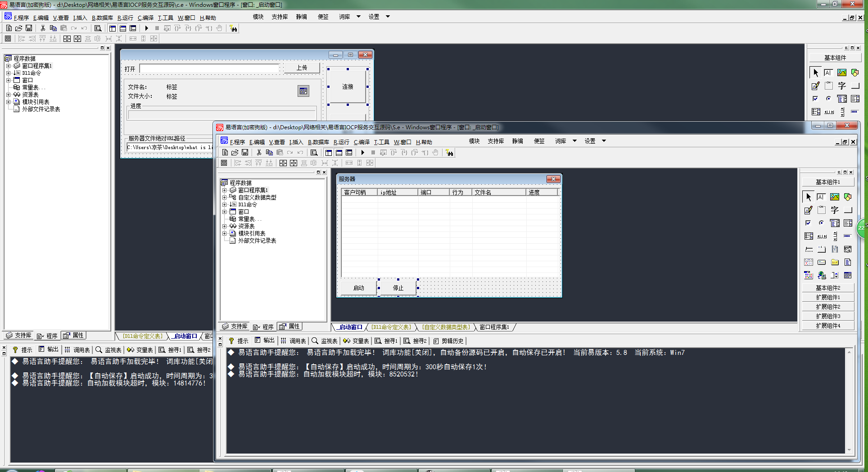Switch to 属性 tab in front window
The image size is (868, 472).
coord(289,327)
